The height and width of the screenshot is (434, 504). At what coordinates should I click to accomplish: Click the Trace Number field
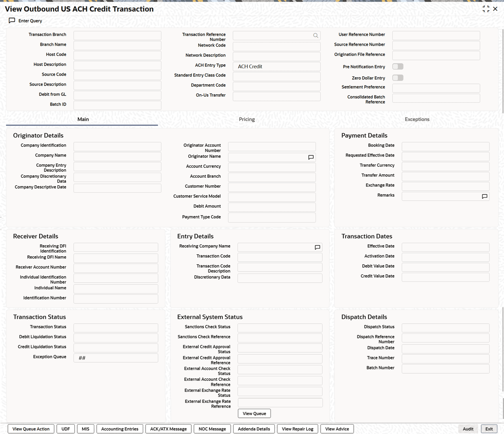(x=446, y=359)
